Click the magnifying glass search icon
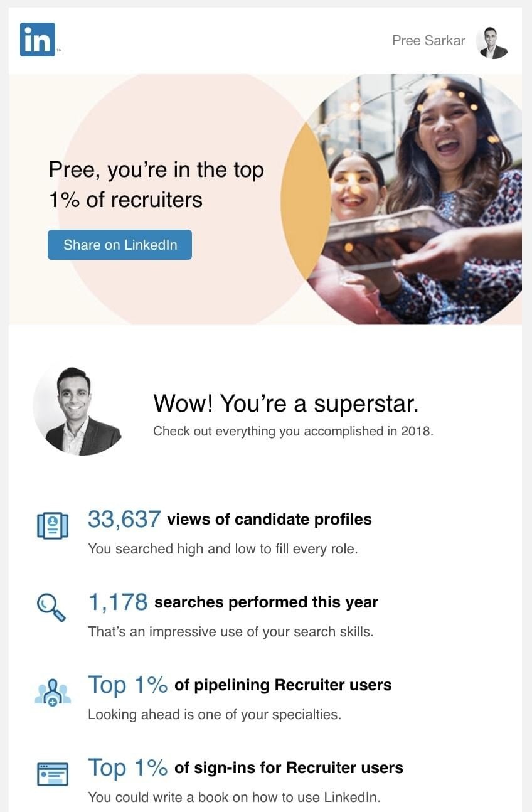The image size is (532, 812). 51,607
